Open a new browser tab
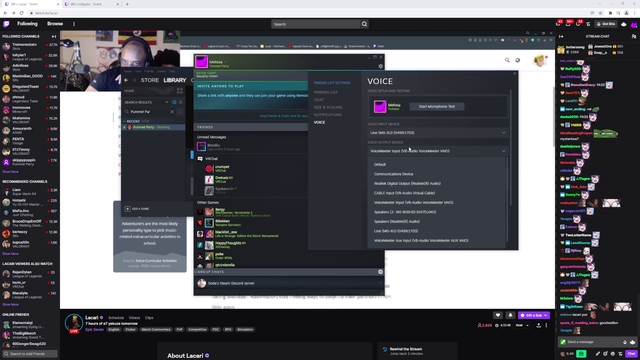Image resolution: width=640 pixels, height=360 pixels. coord(127,4)
